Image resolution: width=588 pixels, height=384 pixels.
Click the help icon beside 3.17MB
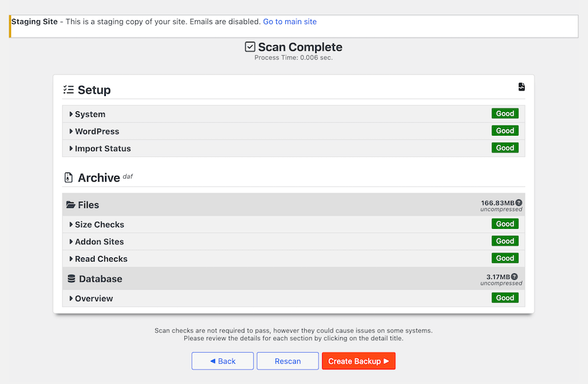[x=514, y=276]
